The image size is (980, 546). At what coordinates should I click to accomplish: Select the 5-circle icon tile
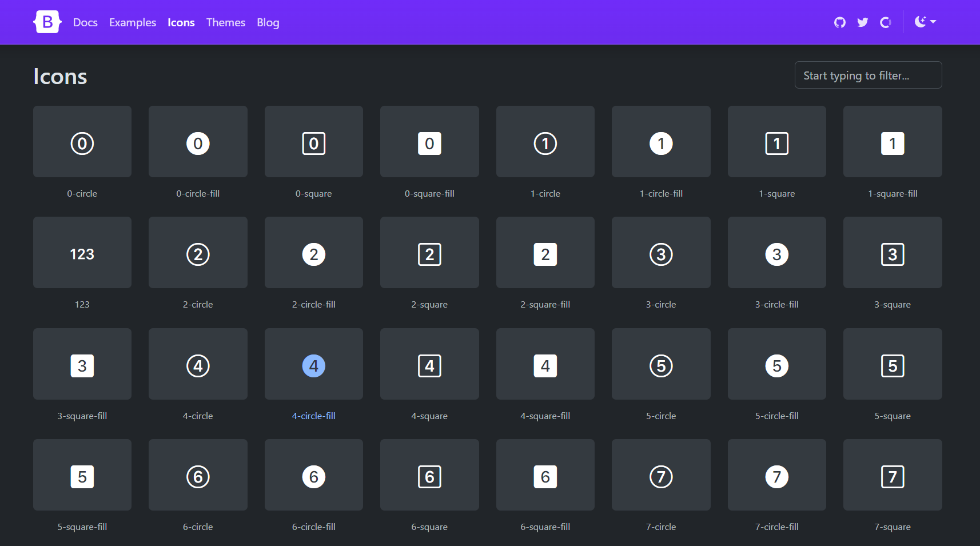(660, 364)
